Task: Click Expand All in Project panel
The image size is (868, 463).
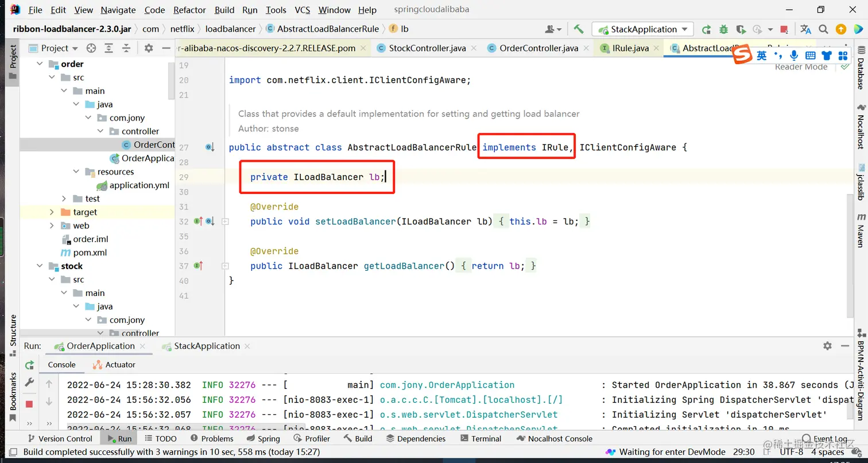Action: 108,48
